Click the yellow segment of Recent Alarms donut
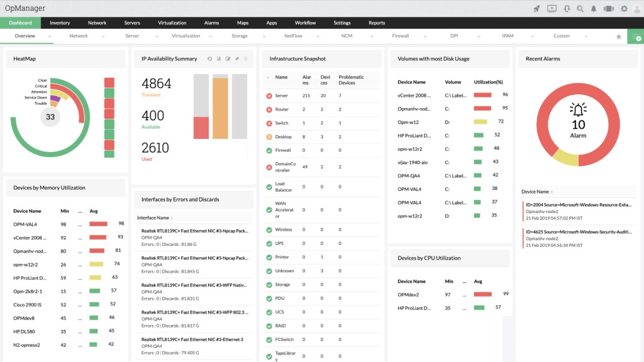Image resolution: width=644 pixels, height=362 pixels. [x=566, y=156]
